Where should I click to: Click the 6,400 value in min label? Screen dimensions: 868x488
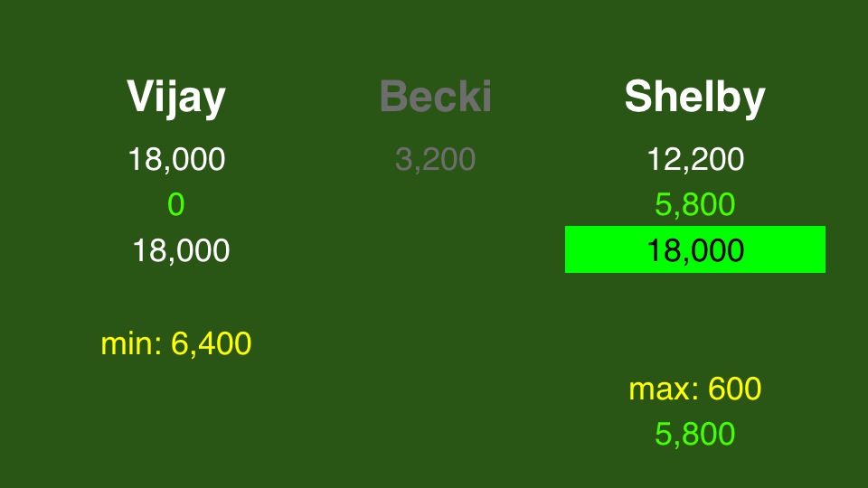click(x=211, y=343)
